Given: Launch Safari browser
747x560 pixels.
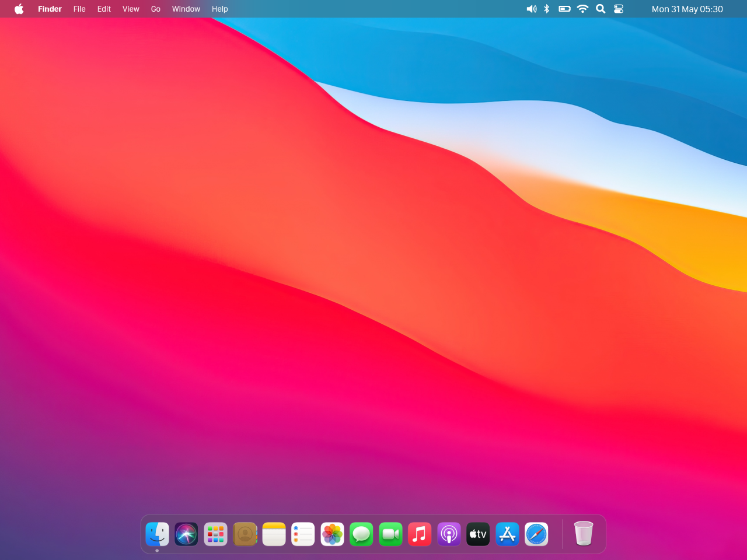Looking at the screenshot, I should tap(536, 534).
